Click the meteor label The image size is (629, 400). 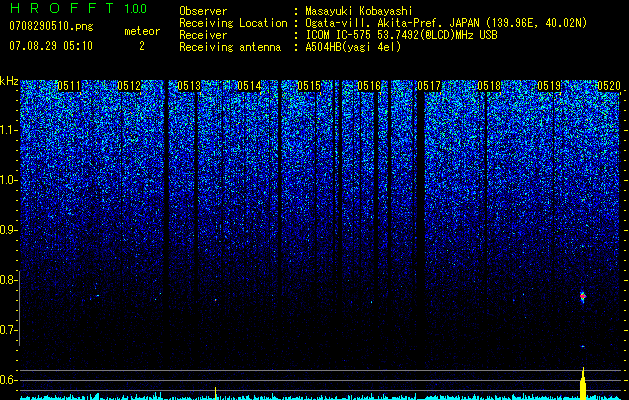coord(142,31)
